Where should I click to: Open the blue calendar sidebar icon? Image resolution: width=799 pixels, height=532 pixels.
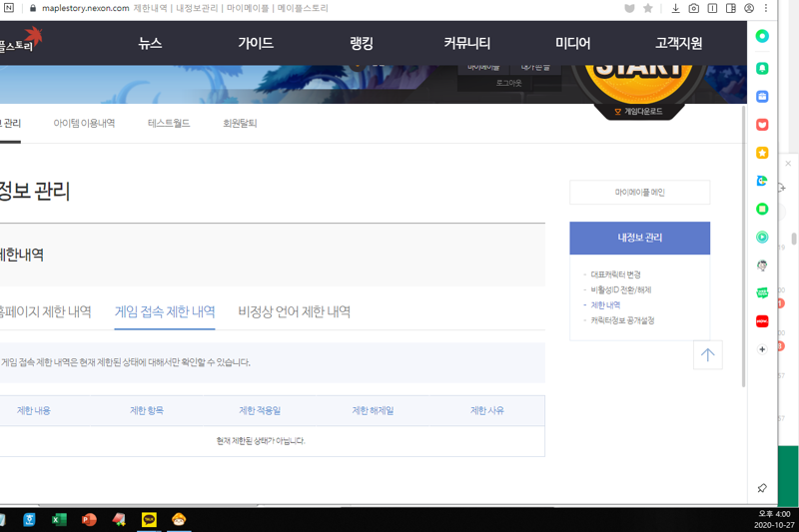pyautogui.click(x=762, y=96)
